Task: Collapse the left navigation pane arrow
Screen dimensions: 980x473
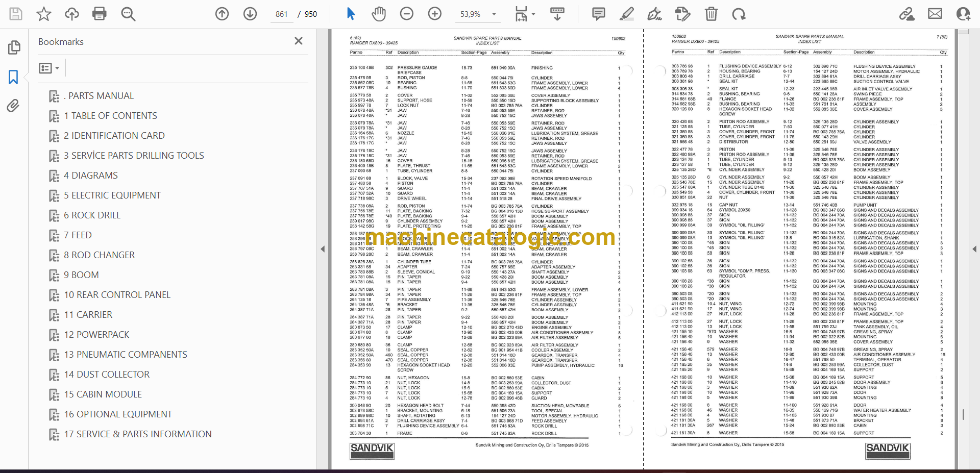Action: tap(323, 249)
